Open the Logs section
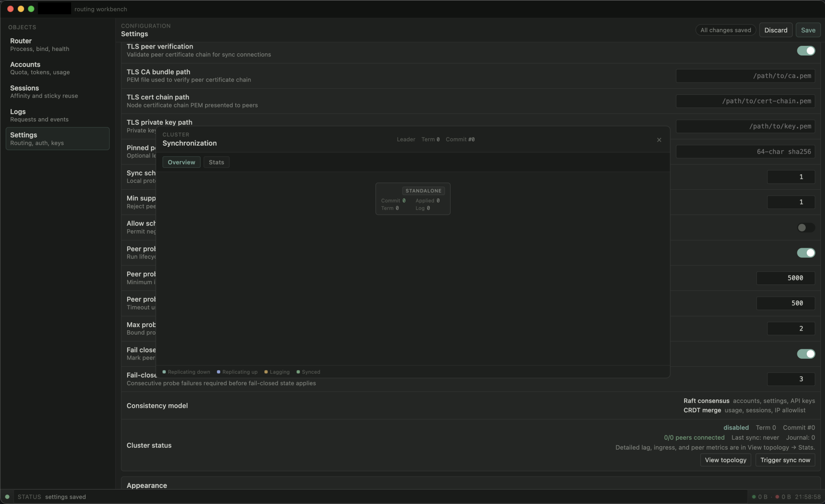The width and height of the screenshot is (825, 504). [x=58, y=115]
